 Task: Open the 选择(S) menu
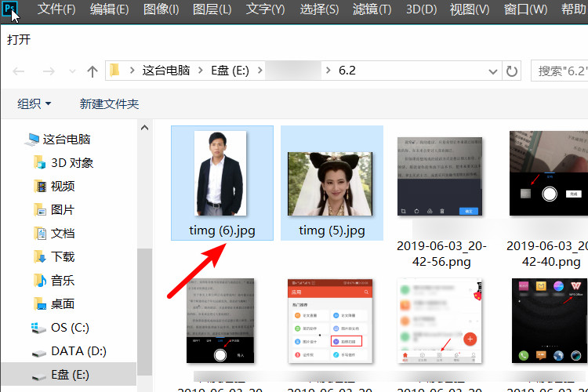(x=319, y=9)
